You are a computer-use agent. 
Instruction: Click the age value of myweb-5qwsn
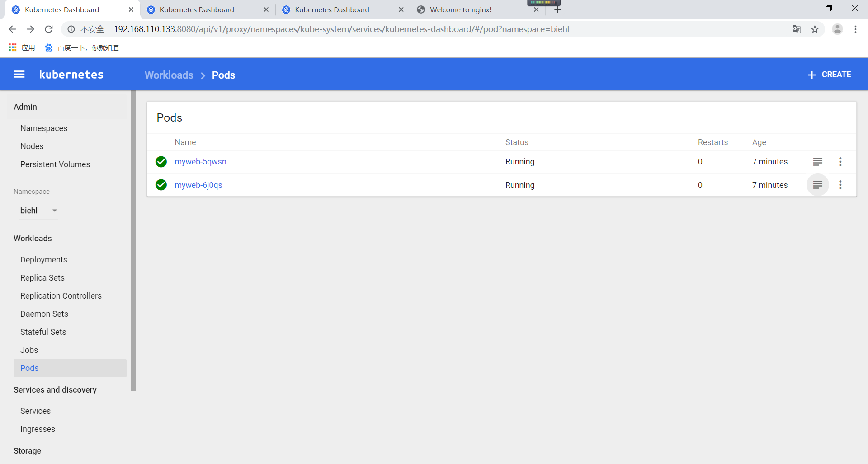click(x=770, y=162)
